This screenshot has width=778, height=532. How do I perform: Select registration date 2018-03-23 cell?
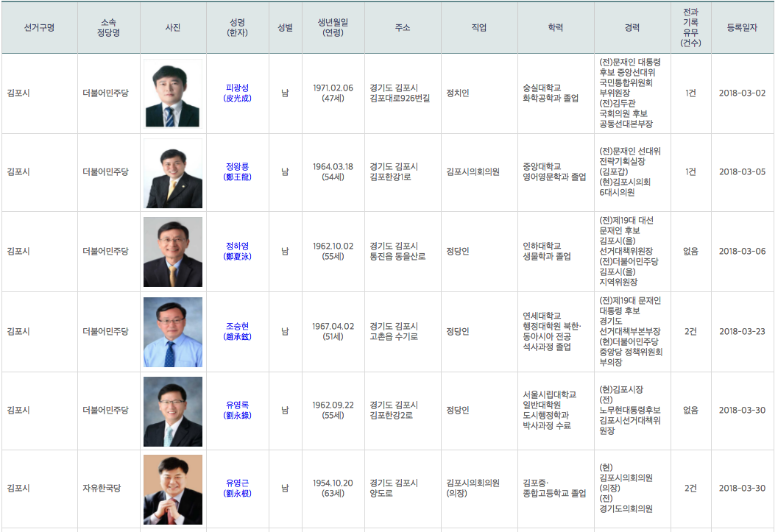click(x=742, y=331)
